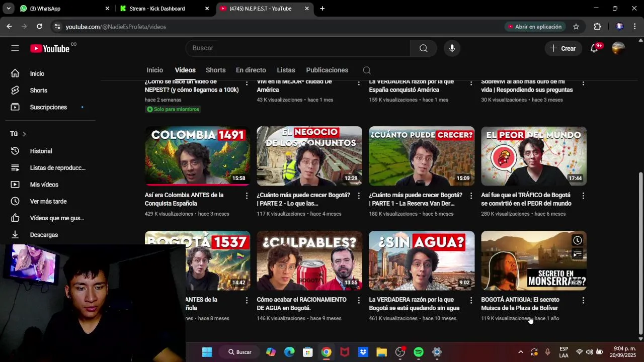
Task: Open options for Bogotá PARTE 2 video
Action: tap(359, 196)
